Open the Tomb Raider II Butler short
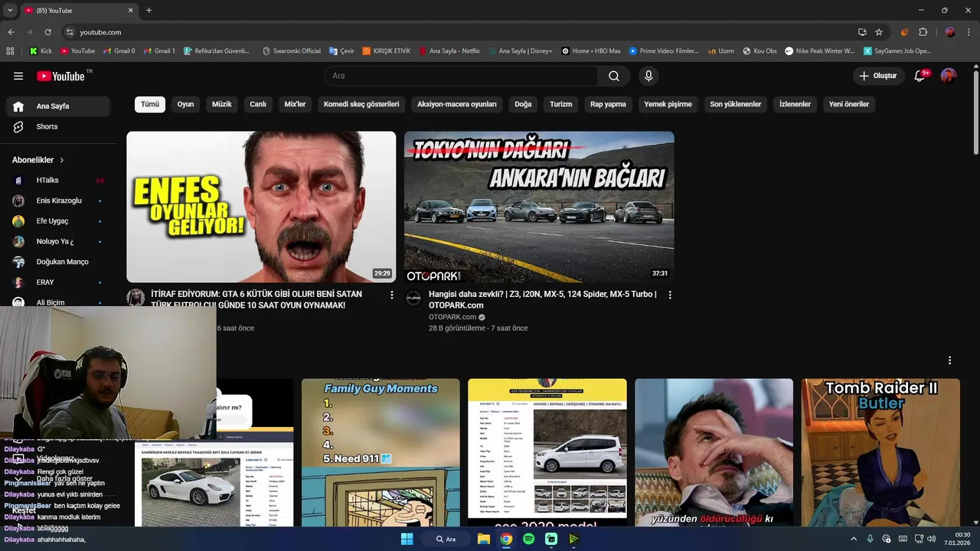 (880, 452)
